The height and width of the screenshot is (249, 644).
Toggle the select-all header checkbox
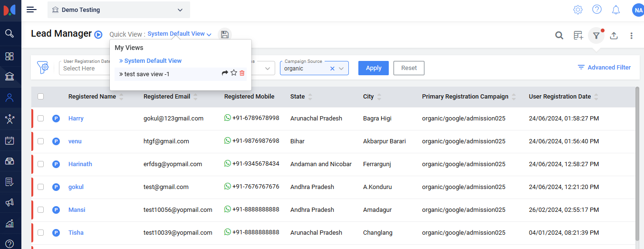(41, 96)
